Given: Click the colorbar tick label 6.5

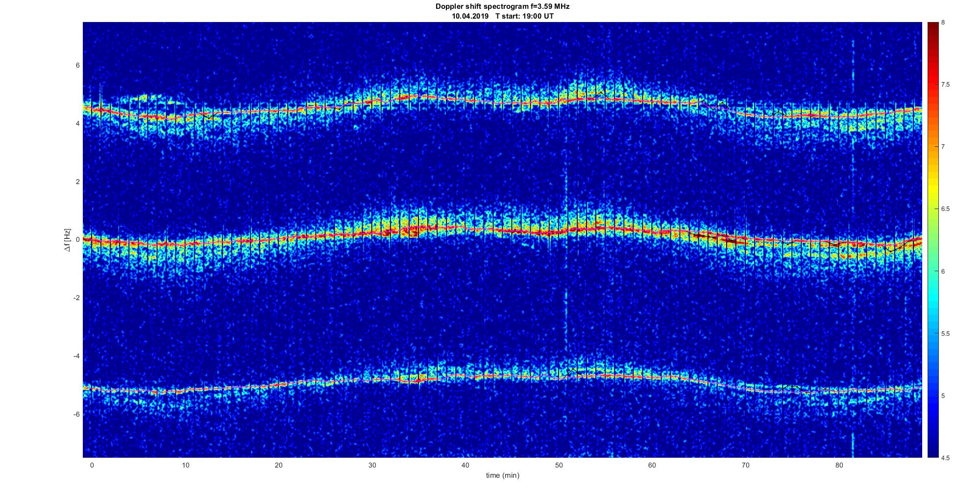Looking at the screenshot, I should coord(945,209).
